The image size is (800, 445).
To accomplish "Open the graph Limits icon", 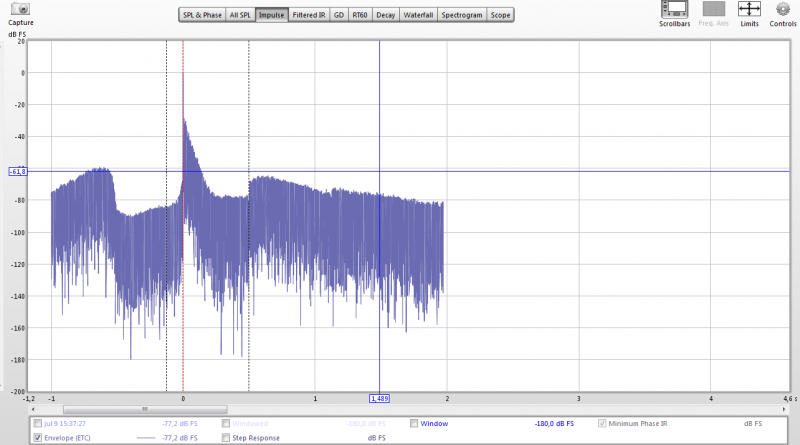I will pos(750,9).
